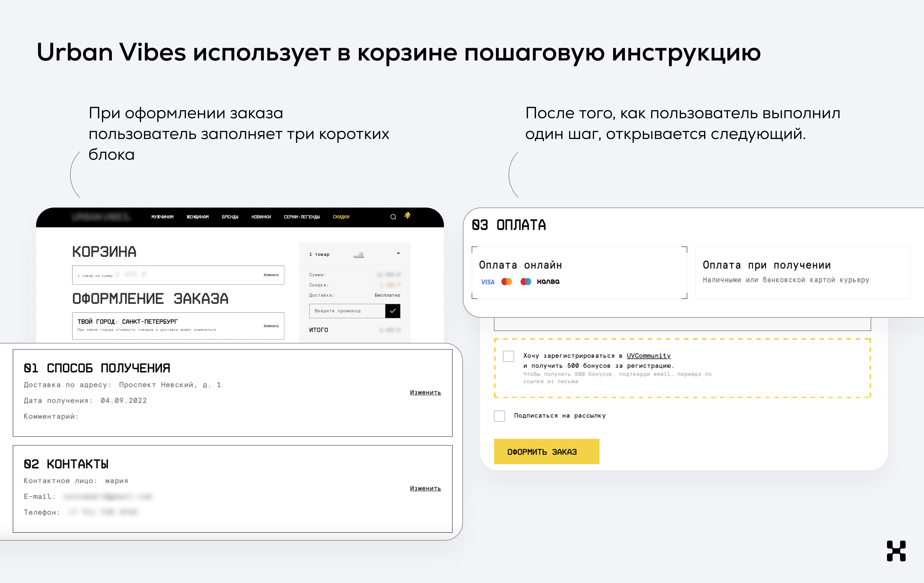The width and height of the screenshot is (924, 583).
Task: Select the Mir card logo
Action: 526,281
